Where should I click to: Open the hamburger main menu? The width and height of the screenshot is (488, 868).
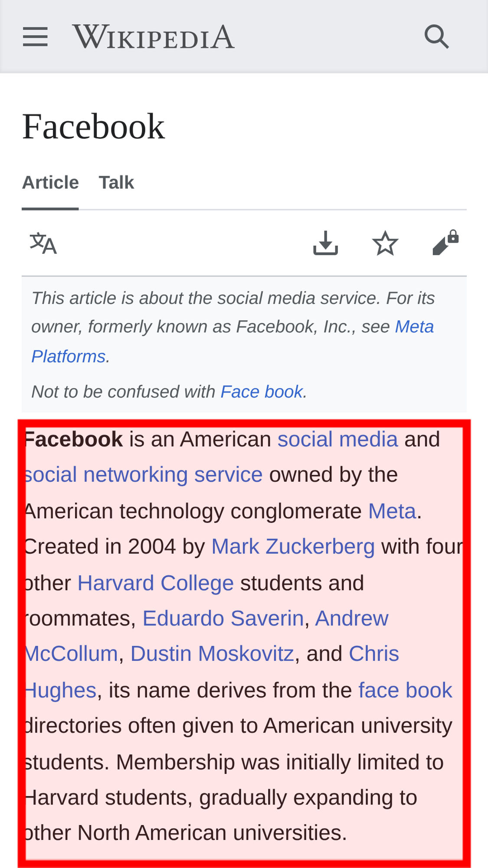pyautogui.click(x=35, y=36)
